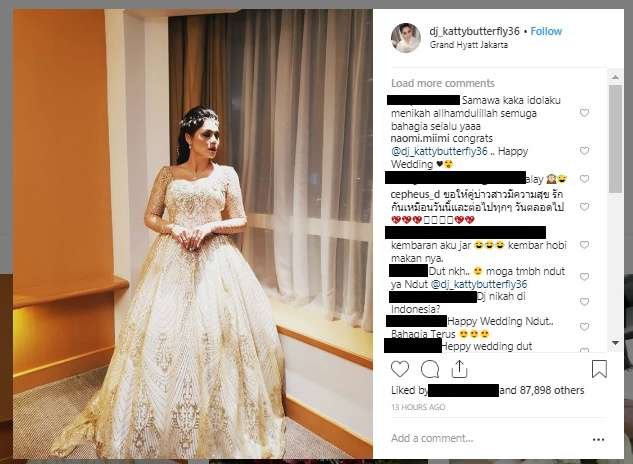Follow dj_kattybutterfly36
The width and height of the screenshot is (633, 464).
point(546,31)
